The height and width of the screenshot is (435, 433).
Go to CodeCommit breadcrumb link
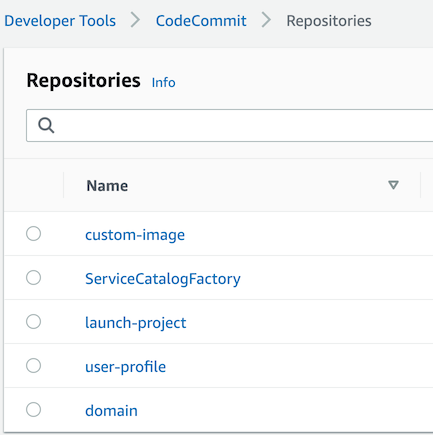pos(201,21)
